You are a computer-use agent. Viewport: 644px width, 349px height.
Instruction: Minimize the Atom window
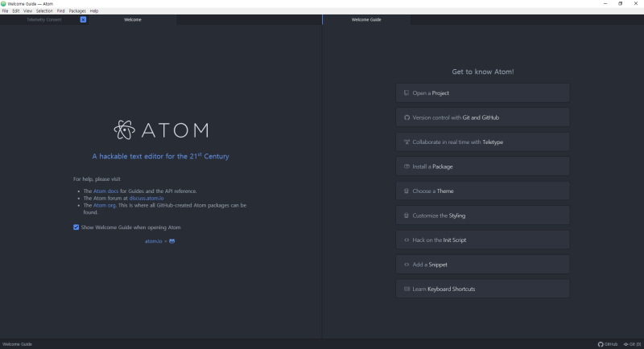[x=605, y=4]
